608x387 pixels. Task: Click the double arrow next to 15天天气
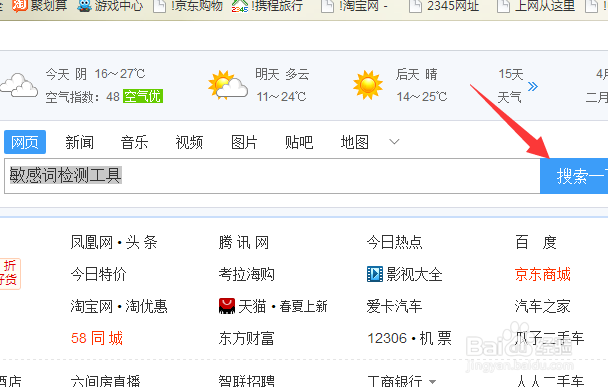tap(533, 86)
